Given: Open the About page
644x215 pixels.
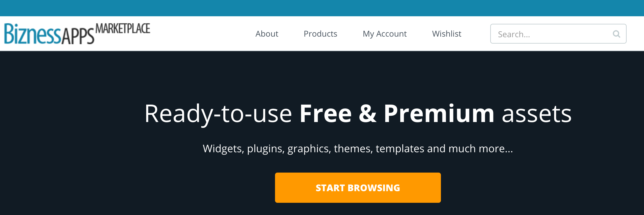Looking at the screenshot, I should tap(267, 34).
